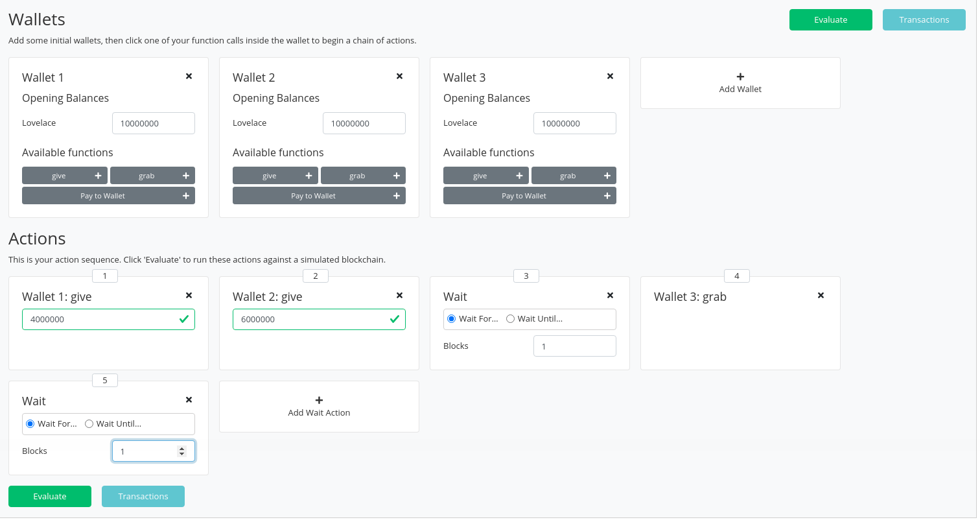Image resolution: width=980 pixels, height=522 pixels.
Task: Click bottom Evaluate button
Action: tap(50, 497)
